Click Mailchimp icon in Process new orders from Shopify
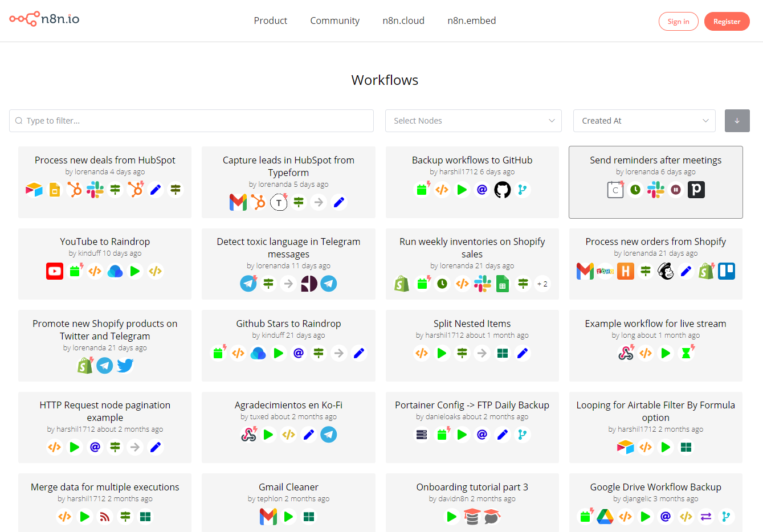This screenshot has width=763, height=532. pyautogui.click(x=666, y=271)
